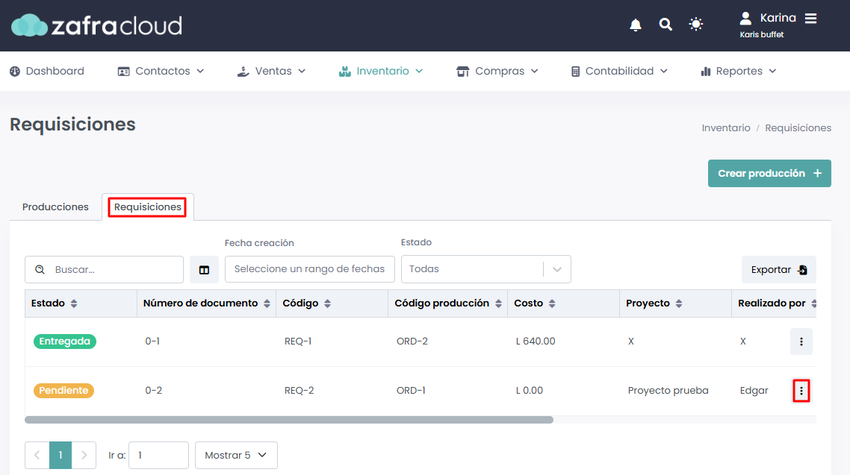Click the REQ-2 code cell
The width and height of the screenshot is (850, 475).
299,390
